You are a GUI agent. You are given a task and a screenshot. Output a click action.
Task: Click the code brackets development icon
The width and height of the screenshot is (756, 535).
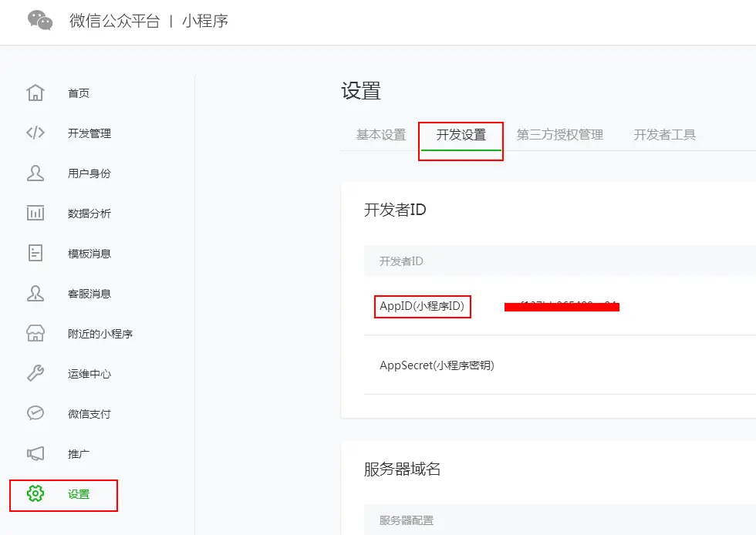(x=35, y=133)
